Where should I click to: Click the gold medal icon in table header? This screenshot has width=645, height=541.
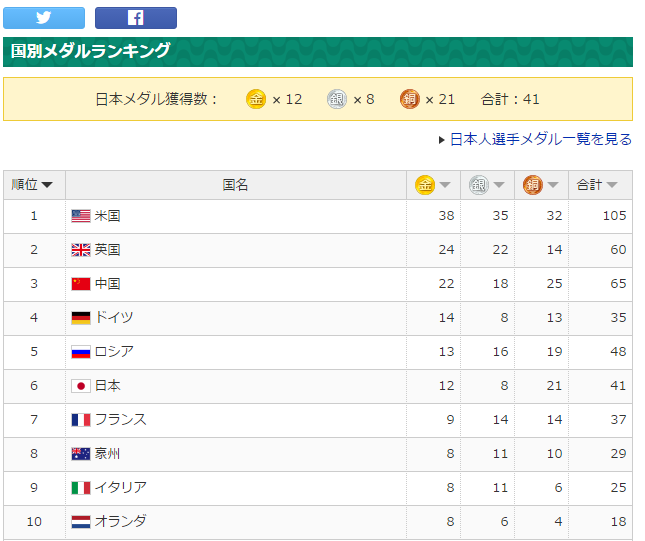(425, 185)
